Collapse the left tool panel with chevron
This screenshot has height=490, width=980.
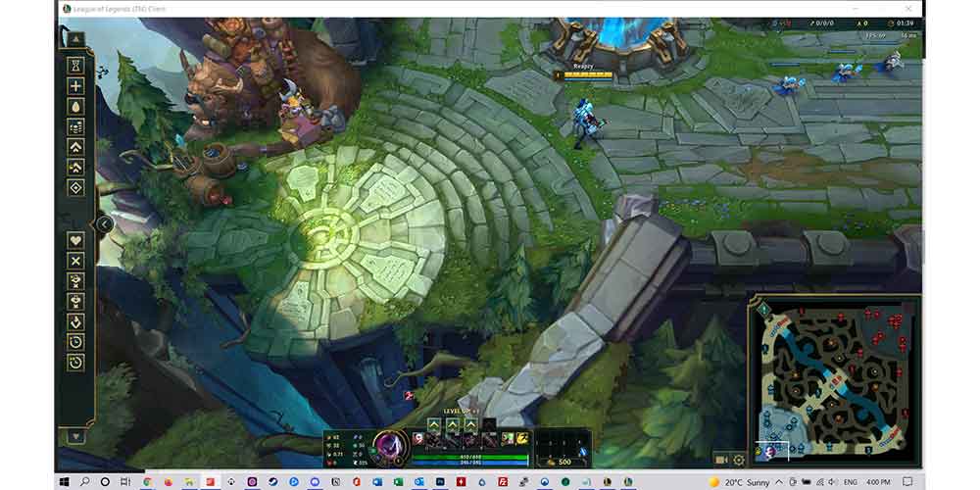click(104, 224)
